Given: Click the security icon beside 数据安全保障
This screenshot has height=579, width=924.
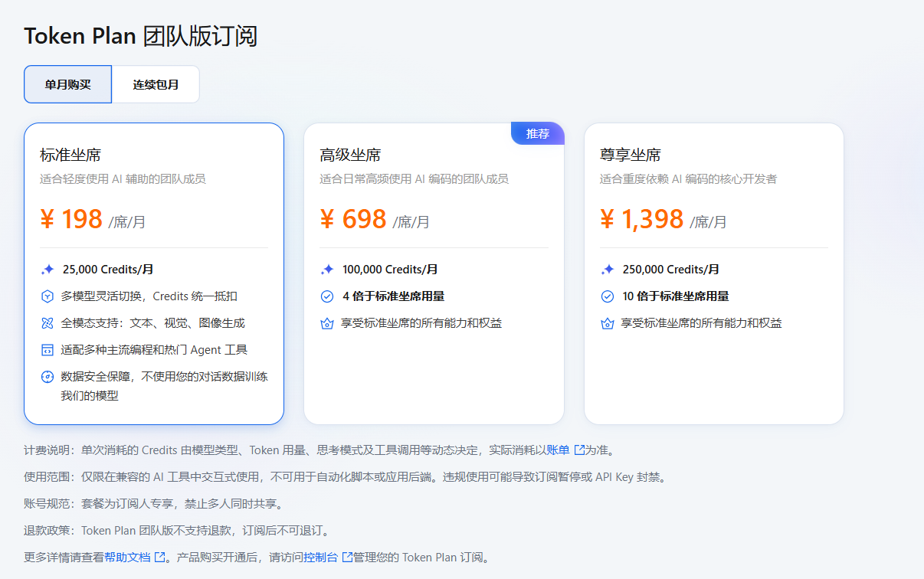Looking at the screenshot, I should click(x=48, y=377).
